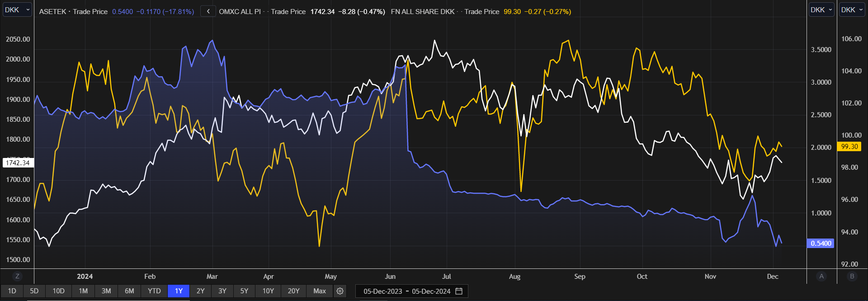Click the ASETEK Trade Price legend
Image resolution: width=868 pixels, height=301 pixels.
pos(73,12)
